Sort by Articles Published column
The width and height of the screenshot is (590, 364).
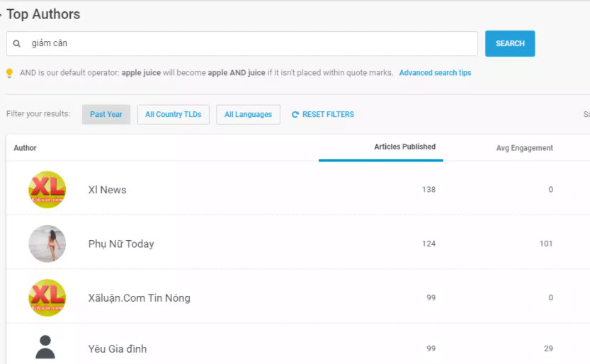pos(404,147)
